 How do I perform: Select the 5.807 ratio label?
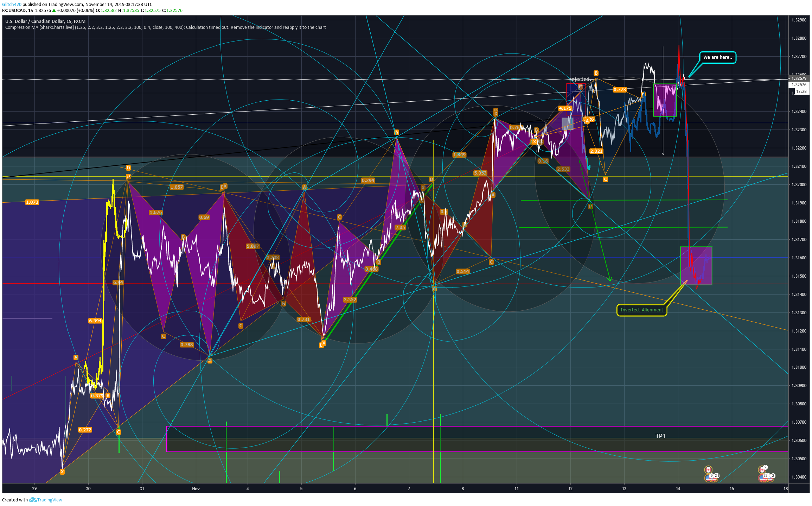pos(252,246)
